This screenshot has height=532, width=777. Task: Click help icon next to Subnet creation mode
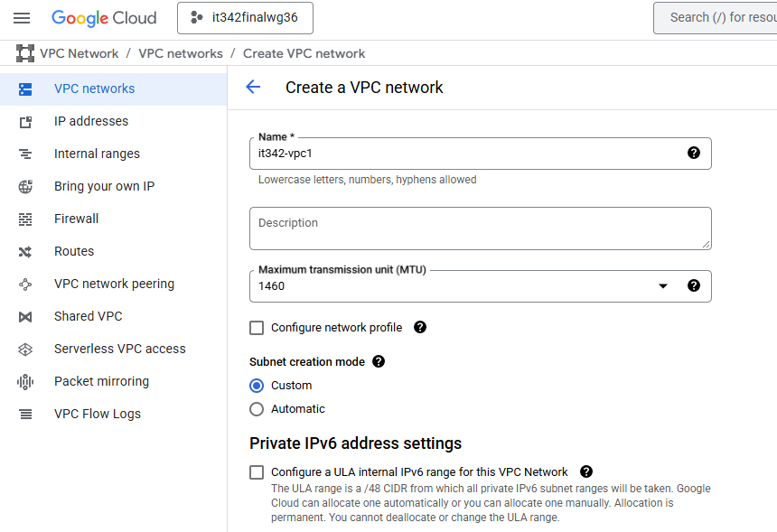379,361
